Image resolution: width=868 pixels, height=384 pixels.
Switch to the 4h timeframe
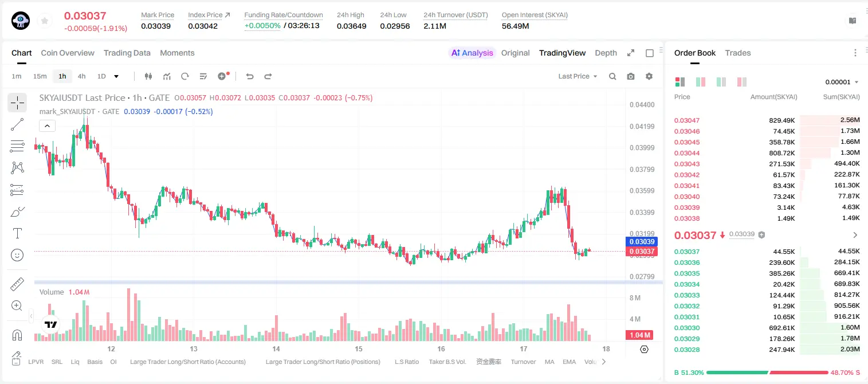(81, 76)
